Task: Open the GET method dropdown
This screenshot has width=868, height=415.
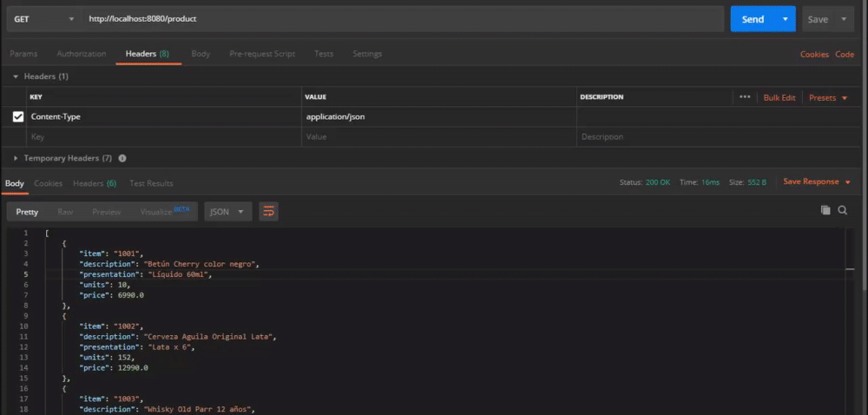Action: [44, 19]
